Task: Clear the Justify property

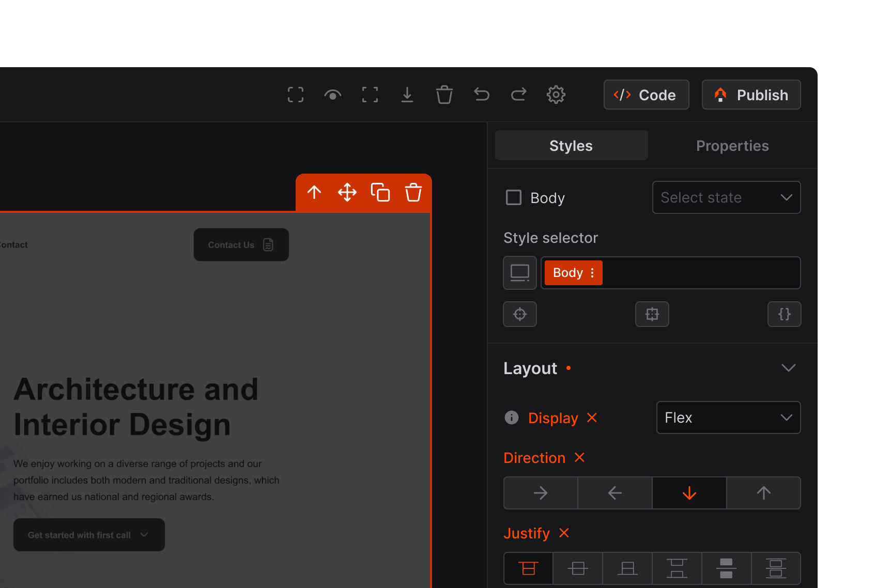Action: (564, 533)
